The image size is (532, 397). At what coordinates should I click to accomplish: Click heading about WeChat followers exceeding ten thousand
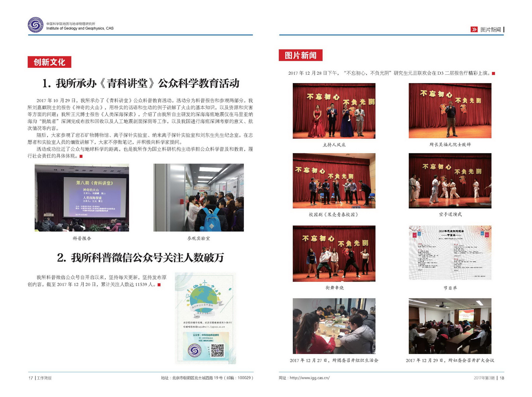(x=141, y=258)
